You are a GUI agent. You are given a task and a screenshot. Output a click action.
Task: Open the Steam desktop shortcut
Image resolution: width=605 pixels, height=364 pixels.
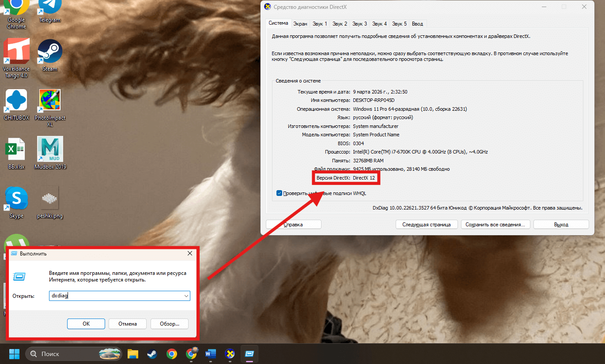[50, 52]
